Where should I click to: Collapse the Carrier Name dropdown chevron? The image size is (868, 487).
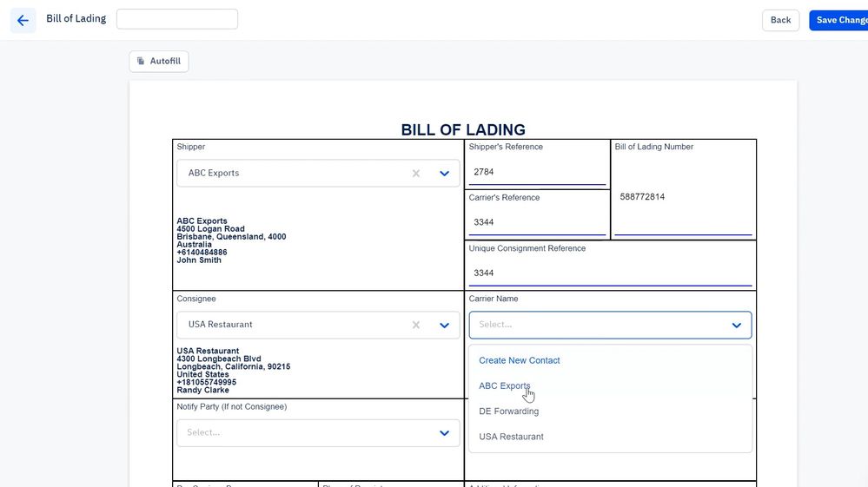click(x=736, y=325)
